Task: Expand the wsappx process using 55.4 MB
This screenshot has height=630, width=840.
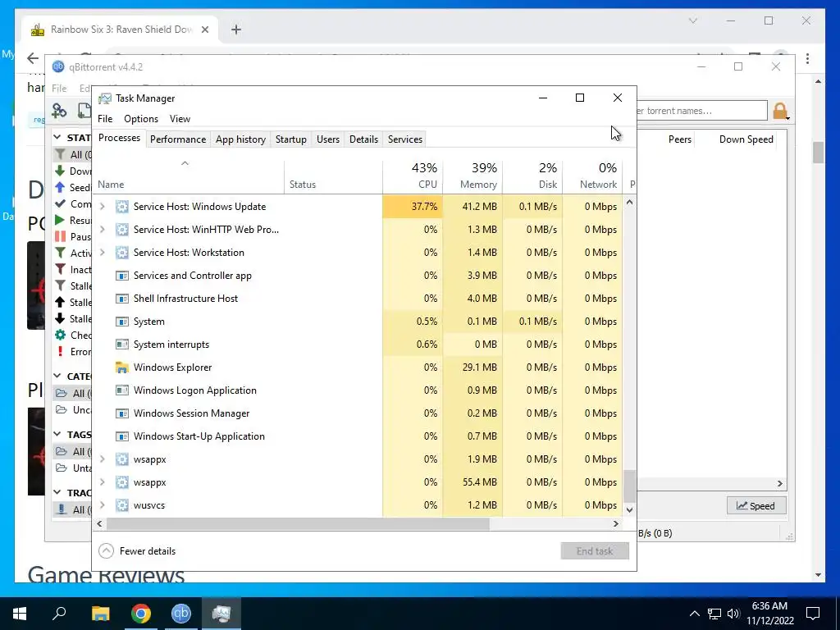Action: [103, 482]
